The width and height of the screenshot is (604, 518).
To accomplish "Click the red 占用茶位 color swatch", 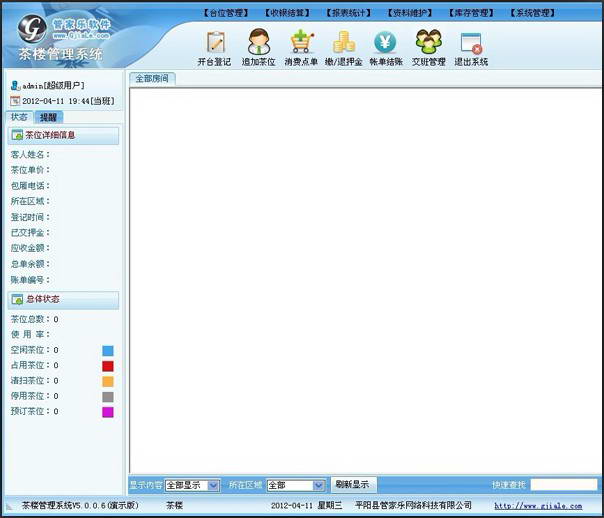I will click(108, 366).
